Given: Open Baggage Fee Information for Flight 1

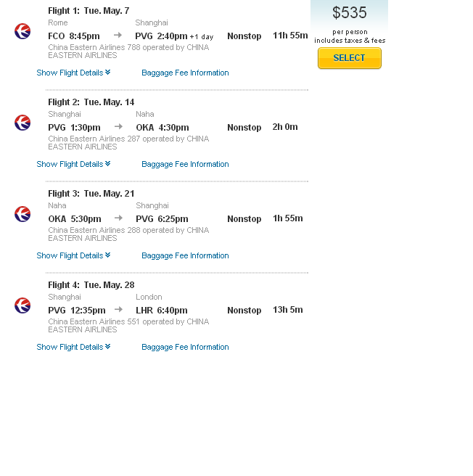Looking at the screenshot, I should (185, 73).
